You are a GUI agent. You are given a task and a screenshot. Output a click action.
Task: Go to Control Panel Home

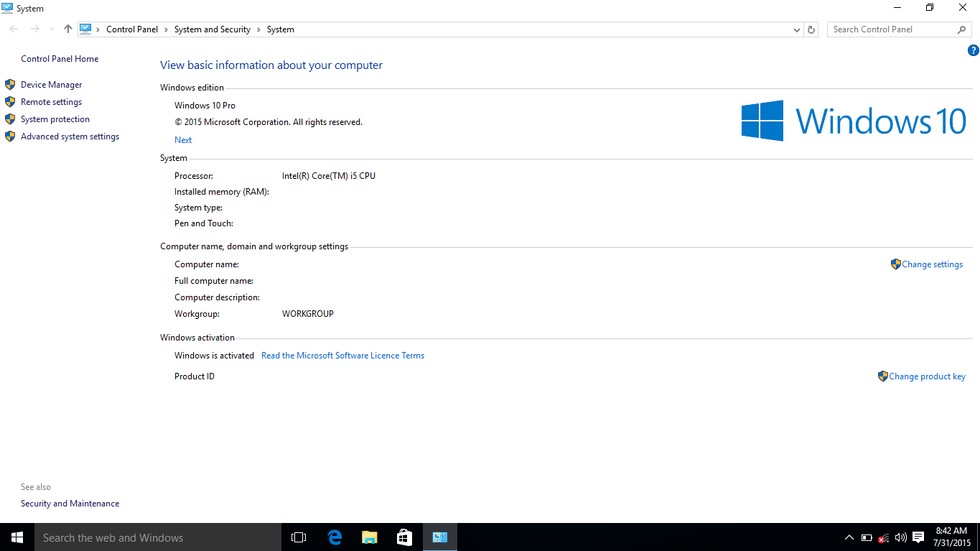coord(60,59)
